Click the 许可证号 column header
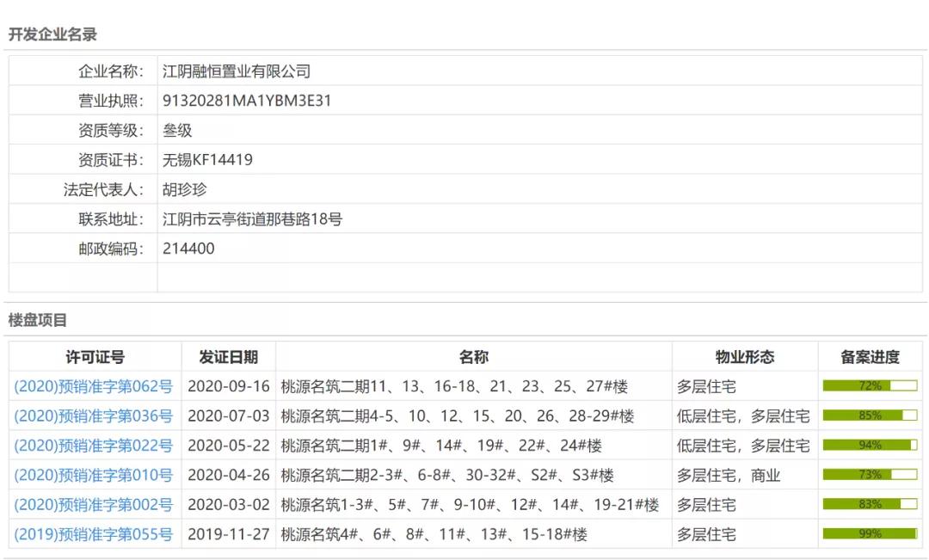This screenshot has height=560, width=929. 93,357
